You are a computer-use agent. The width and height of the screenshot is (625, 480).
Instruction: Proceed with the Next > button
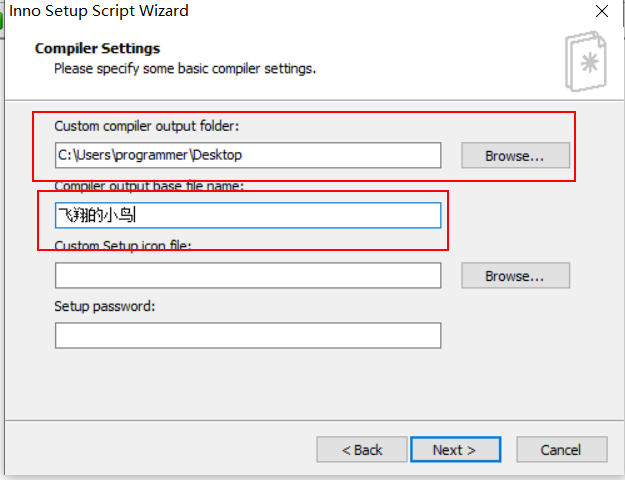456,450
